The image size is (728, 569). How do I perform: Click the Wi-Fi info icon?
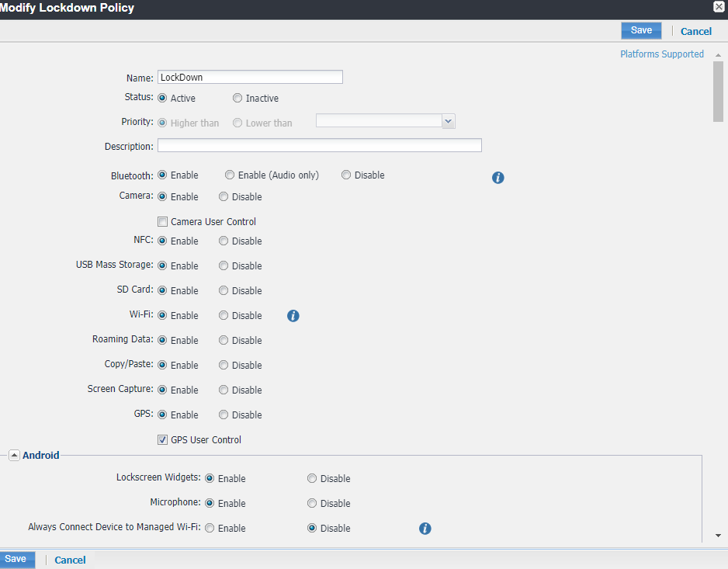pyautogui.click(x=293, y=316)
